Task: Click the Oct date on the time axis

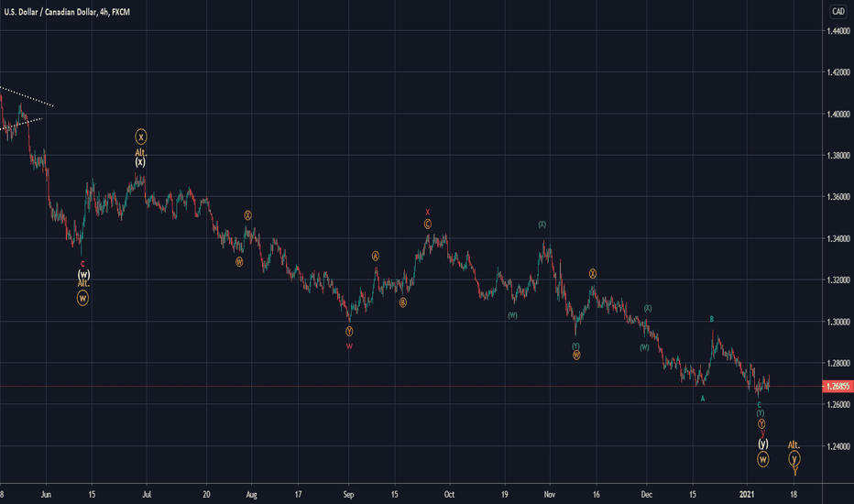Action: (x=449, y=495)
